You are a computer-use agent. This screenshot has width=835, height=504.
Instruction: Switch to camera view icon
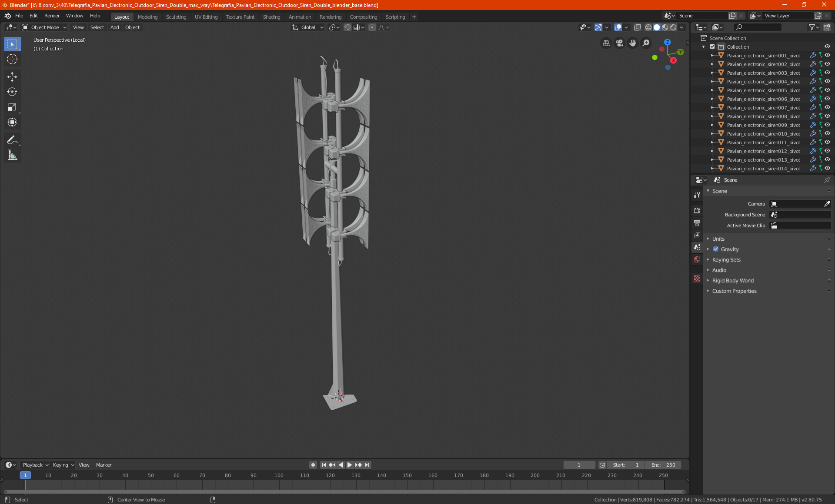[x=619, y=43]
